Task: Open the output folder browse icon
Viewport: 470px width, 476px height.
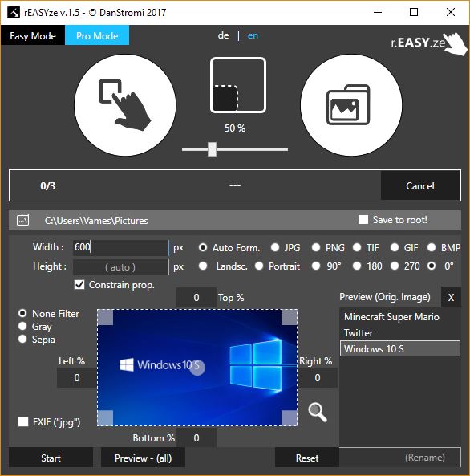Action: 23,220
